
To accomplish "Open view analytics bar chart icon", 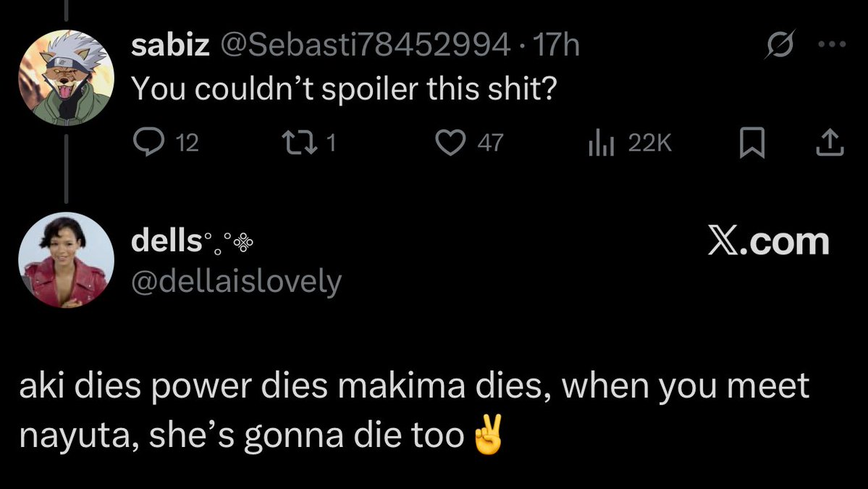I will (602, 143).
